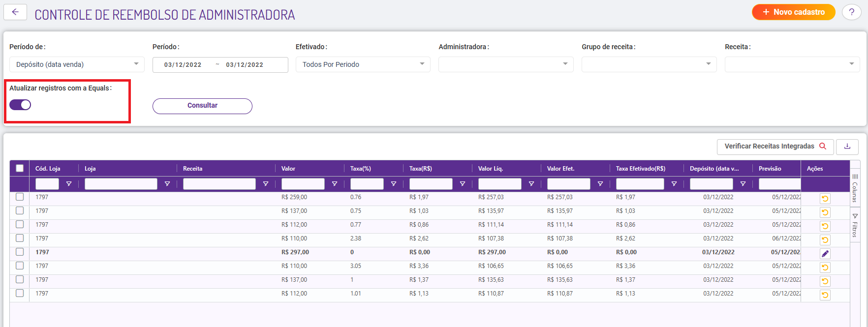Click the Valor Efet. filter text box
The width and height of the screenshot is (868, 327).
point(569,184)
